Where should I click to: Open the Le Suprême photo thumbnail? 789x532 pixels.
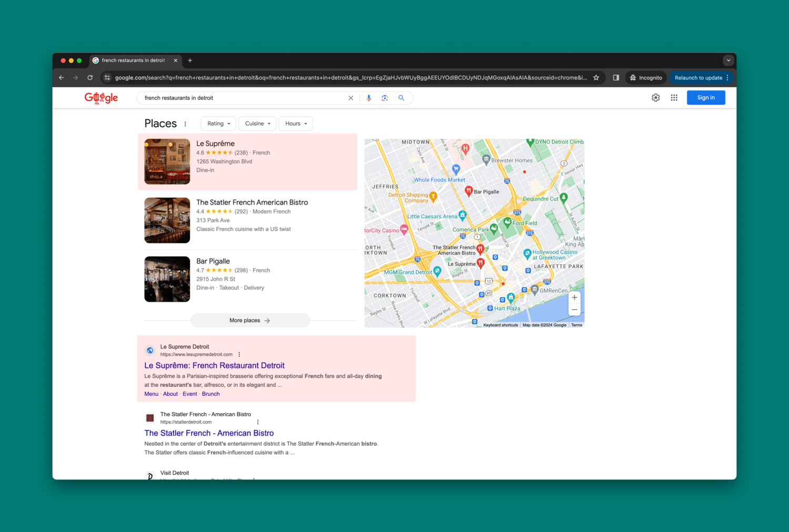[x=167, y=161]
